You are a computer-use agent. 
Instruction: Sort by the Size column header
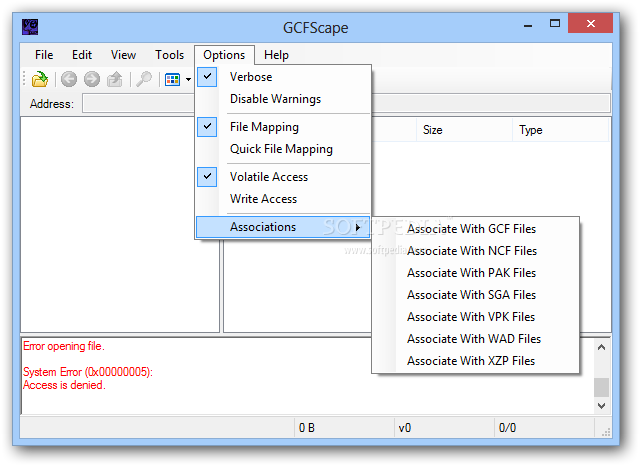(x=464, y=130)
